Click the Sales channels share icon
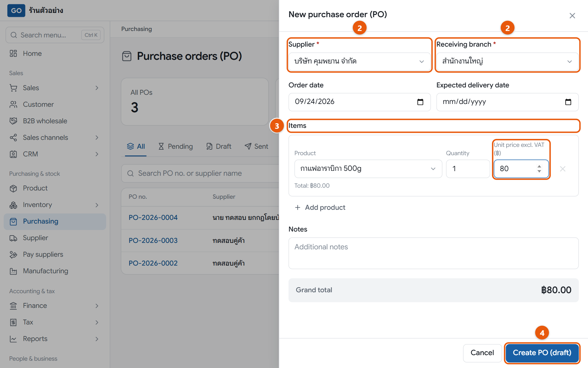 click(13, 138)
